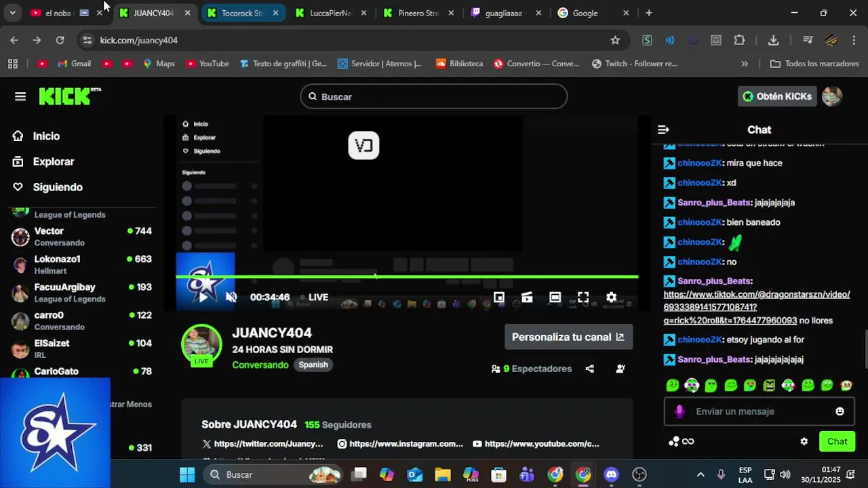
Task: Click the purple microphone icon in chat
Action: 679,411
